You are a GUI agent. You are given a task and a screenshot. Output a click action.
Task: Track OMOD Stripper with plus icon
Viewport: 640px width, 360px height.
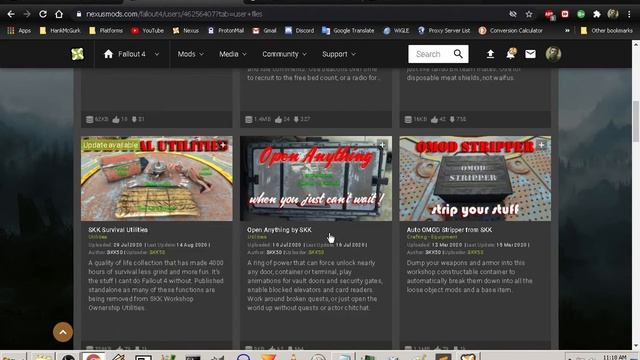tap(541, 145)
